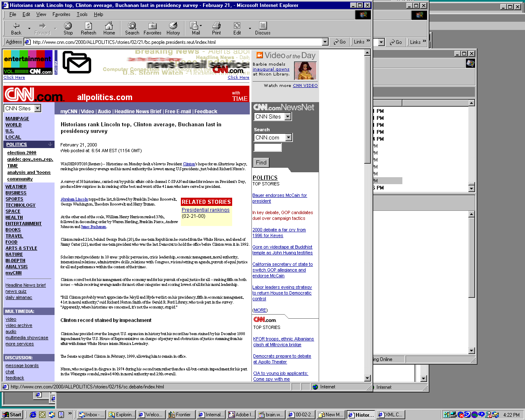The width and height of the screenshot is (525, 420).
Task: Click the mail envelope banner icon
Action: [77, 62]
